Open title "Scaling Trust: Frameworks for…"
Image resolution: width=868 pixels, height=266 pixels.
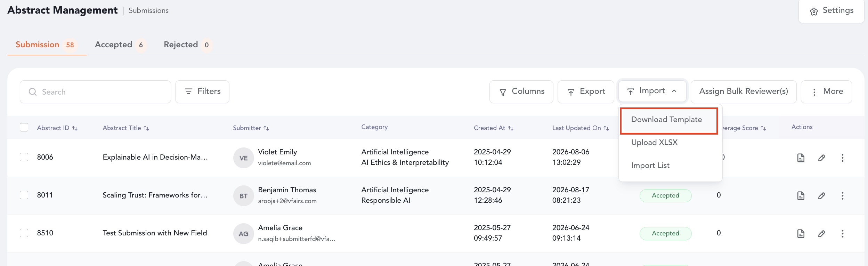pos(155,195)
